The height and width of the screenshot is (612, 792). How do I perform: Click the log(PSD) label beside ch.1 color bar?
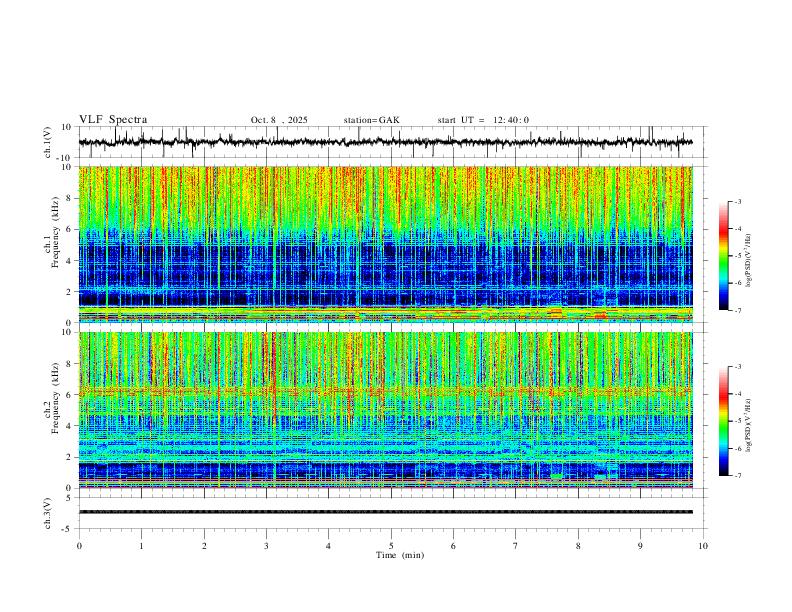(x=749, y=261)
